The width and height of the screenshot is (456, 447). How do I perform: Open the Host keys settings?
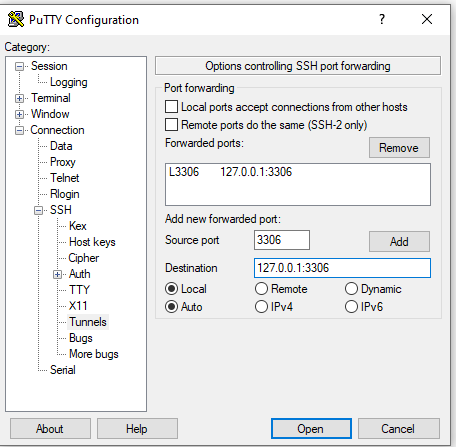(x=92, y=242)
